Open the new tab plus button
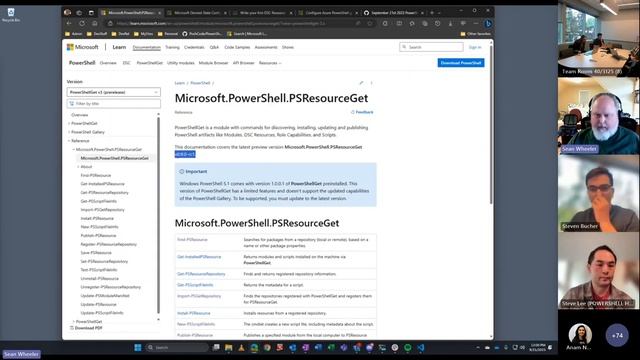The height and width of the screenshot is (360, 640). (x=432, y=13)
